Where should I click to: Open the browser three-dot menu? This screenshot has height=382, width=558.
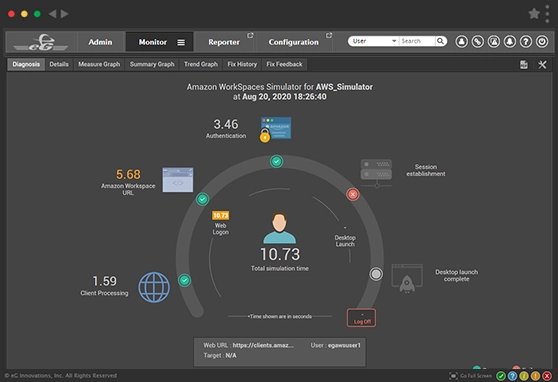pyautogui.click(x=547, y=14)
